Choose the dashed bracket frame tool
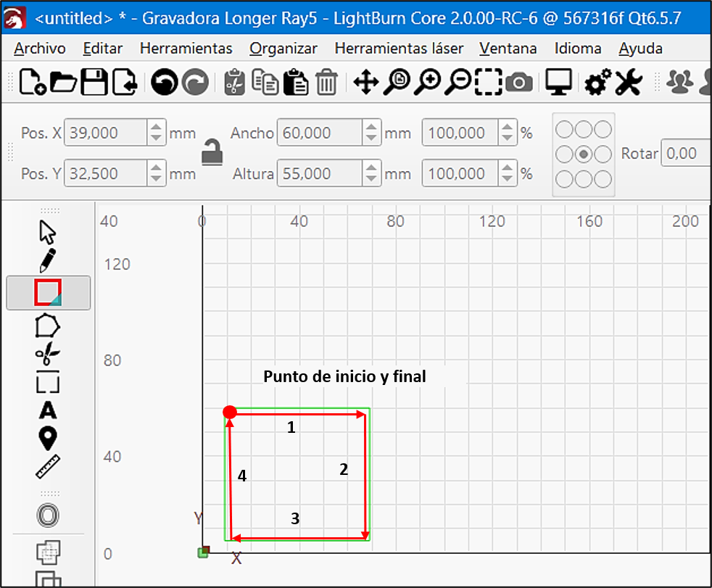This screenshot has width=712, height=588. [x=48, y=382]
